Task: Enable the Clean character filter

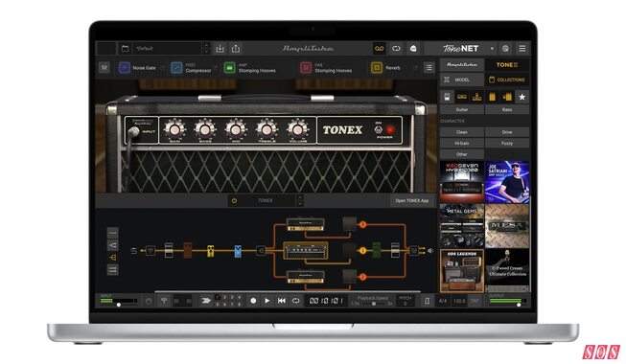Action: 462,132
